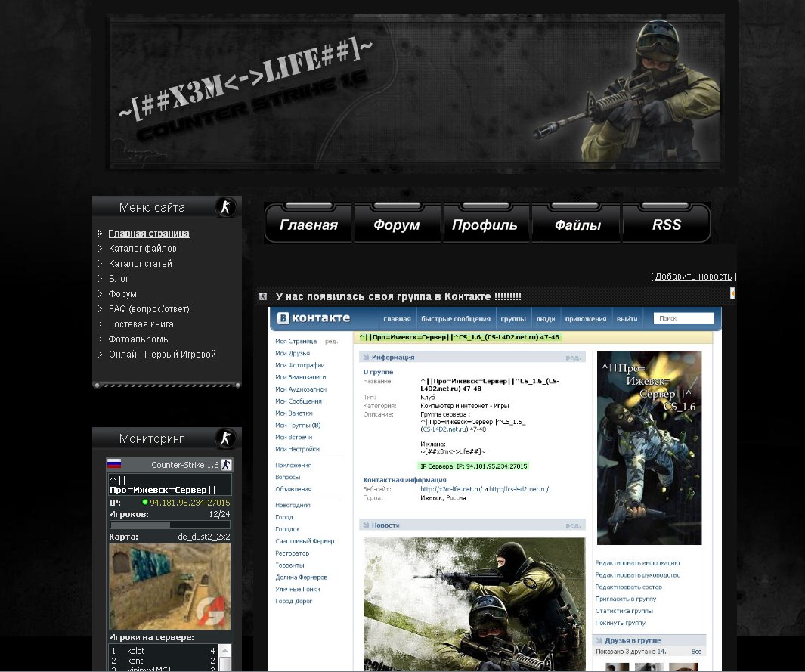Image resolution: width=805 pixels, height=672 pixels.
Task: Open Онлайн Первый Игровой link
Action: [x=163, y=355]
